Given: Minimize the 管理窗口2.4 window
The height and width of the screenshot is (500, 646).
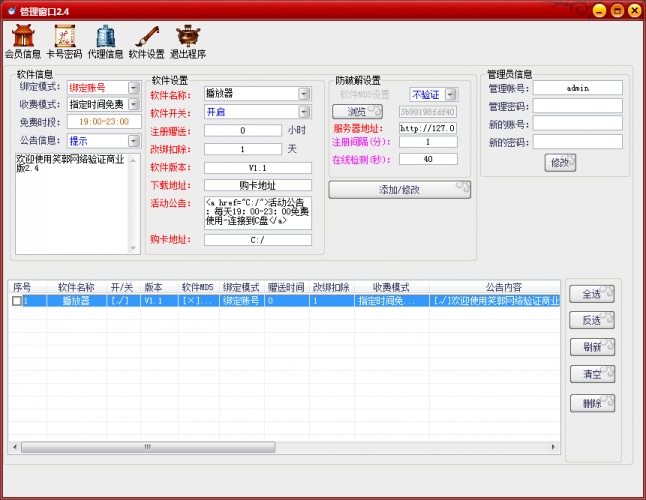Looking at the screenshot, I should 598,10.
